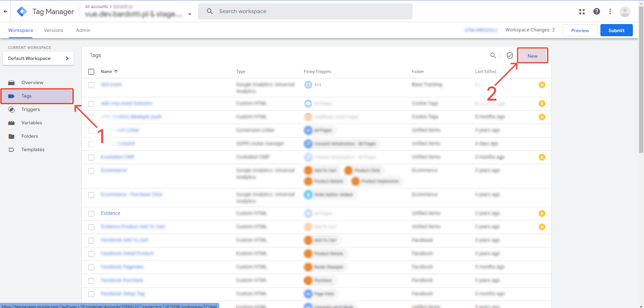The width and height of the screenshot is (644, 308).
Task: Switch to the Workspace tab
Action: 21,30
